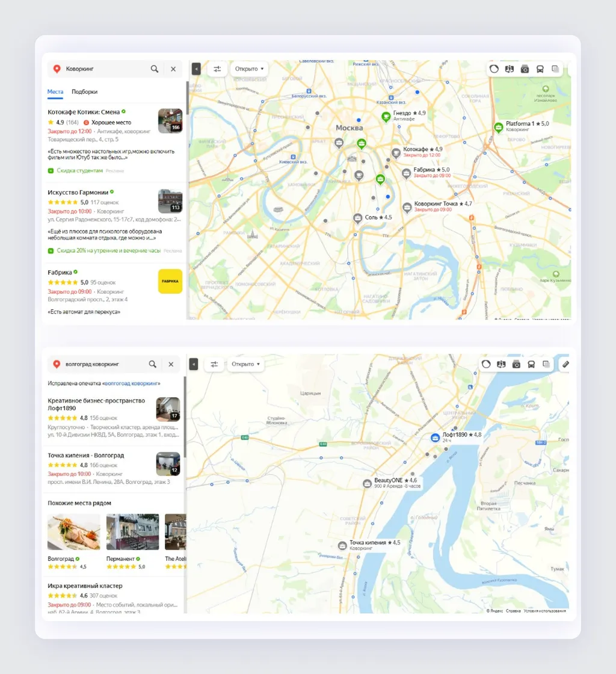Click the Справка link on the Volgograd map

coord(513,611)
